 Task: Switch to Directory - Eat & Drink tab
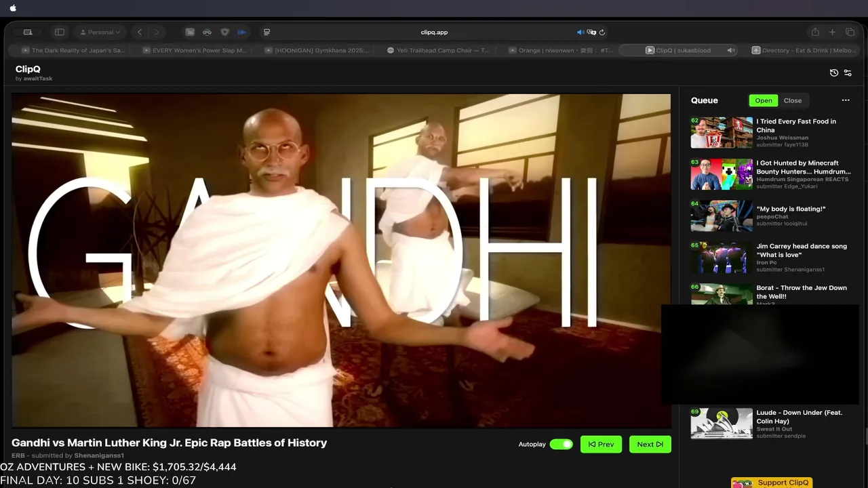tap(803, 50)
